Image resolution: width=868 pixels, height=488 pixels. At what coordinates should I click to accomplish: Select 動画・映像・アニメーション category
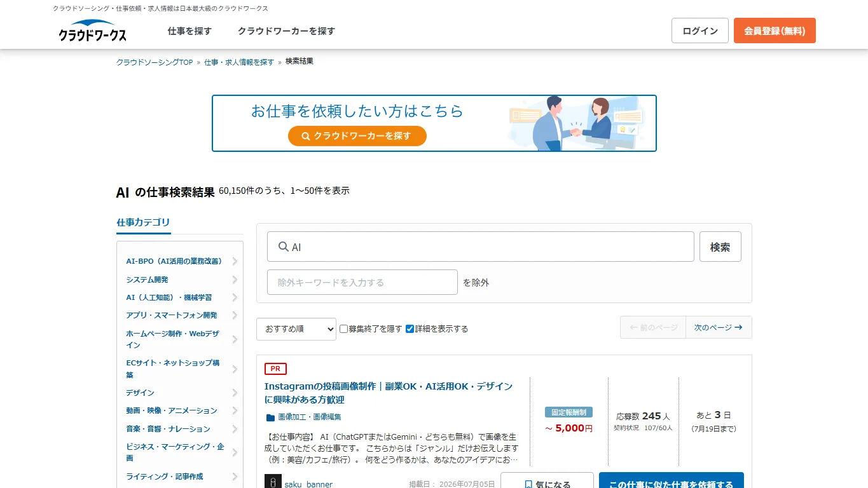[x=172, y=410]
